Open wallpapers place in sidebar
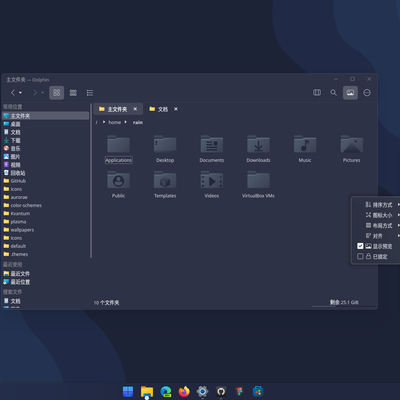 click(x=46, y=230)
